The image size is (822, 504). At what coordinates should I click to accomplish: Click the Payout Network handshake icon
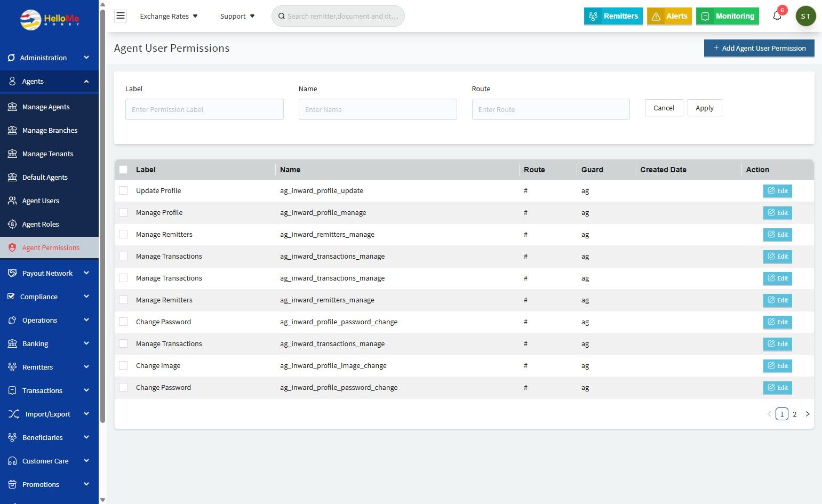click(x=12, y=273)
